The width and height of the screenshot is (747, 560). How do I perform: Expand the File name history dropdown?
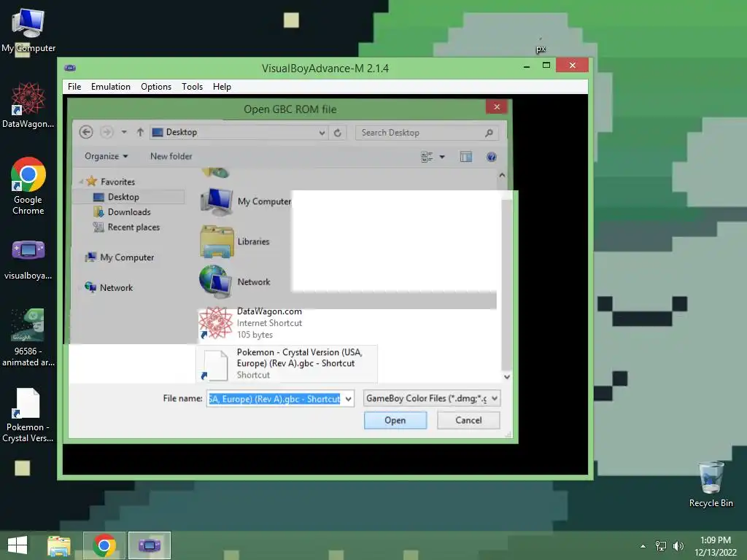349,399
